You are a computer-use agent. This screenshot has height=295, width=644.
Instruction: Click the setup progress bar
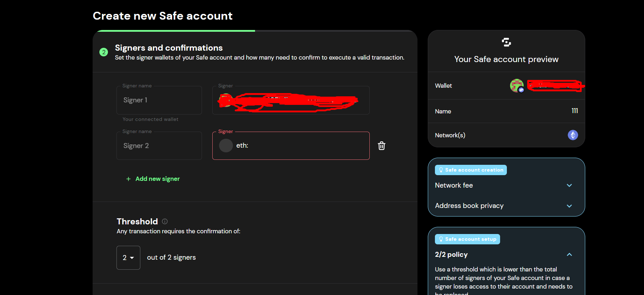click(255, 31)
